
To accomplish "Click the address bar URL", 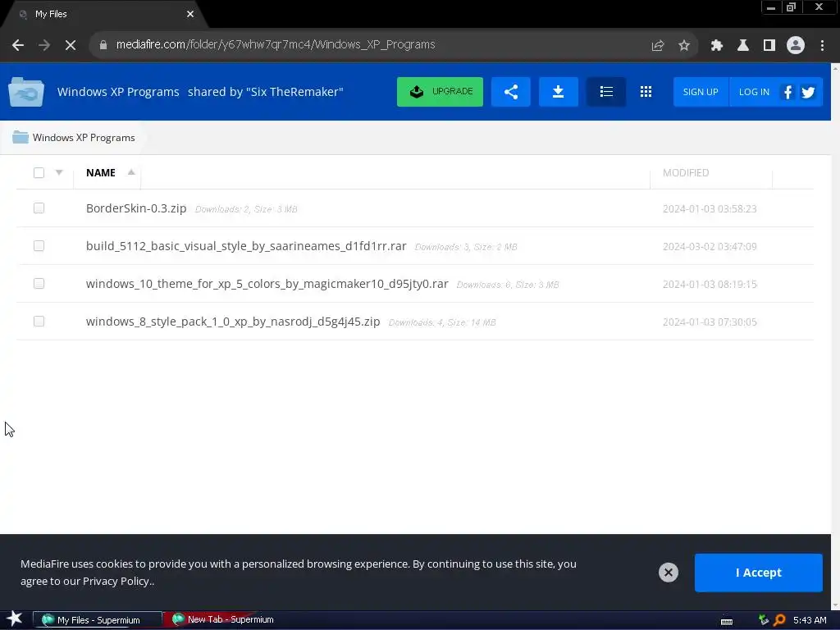I will 276,45.
